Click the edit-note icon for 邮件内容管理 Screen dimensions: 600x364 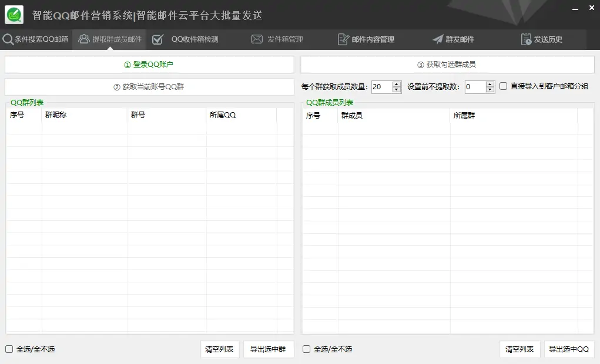pyautogui.click(x=343, y=39)
